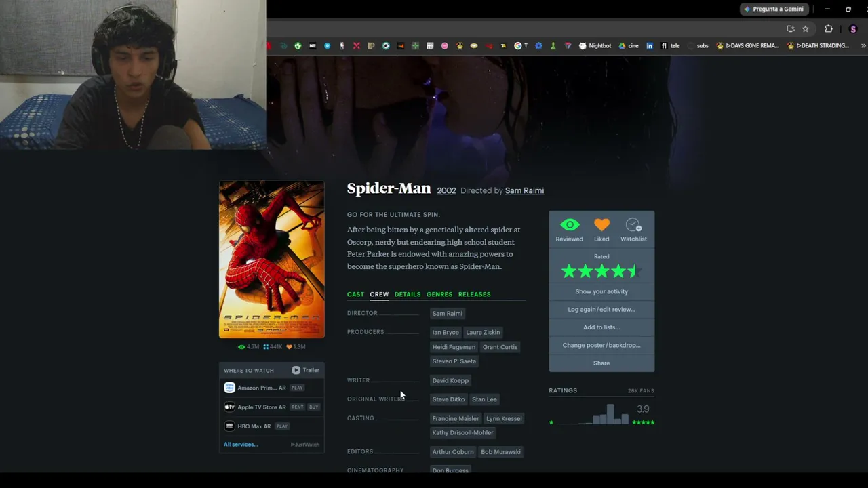Click the Apple TV Store icon
This screenshot has width=868, height=488.
(x=229, y=407)
